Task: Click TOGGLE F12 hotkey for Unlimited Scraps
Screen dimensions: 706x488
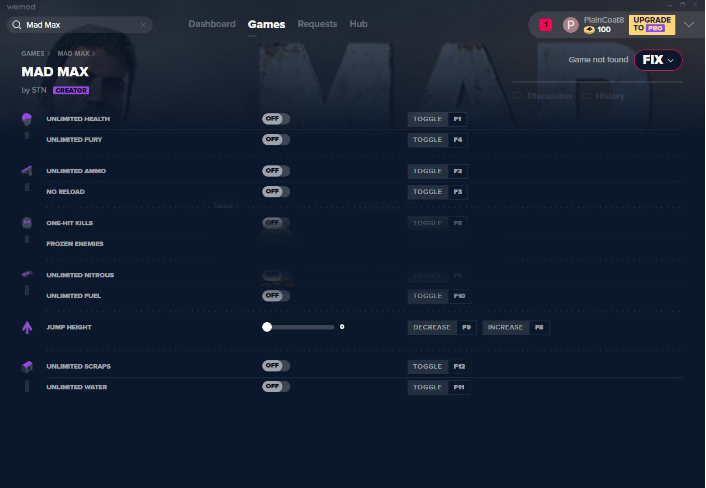Action: click(x=439, y=366)
